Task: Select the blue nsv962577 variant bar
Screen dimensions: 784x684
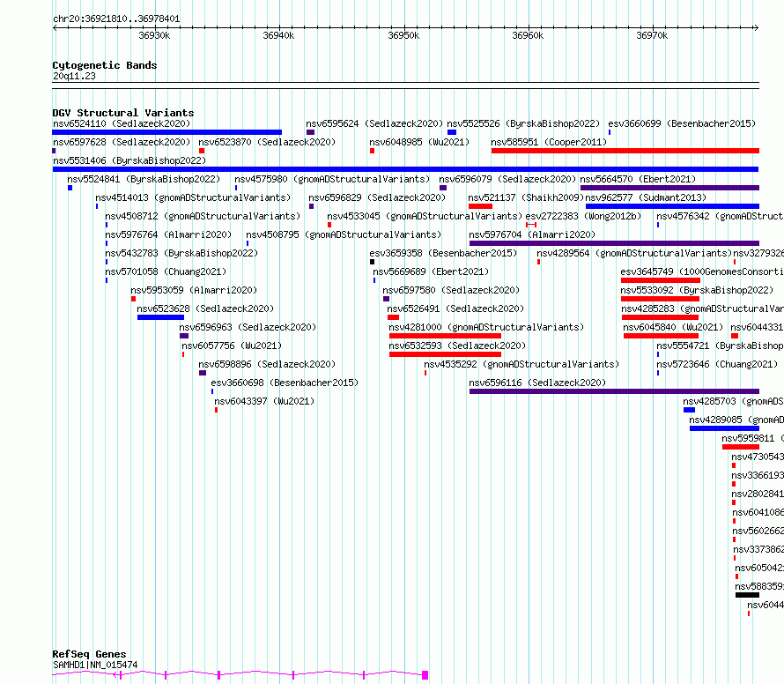Action: [x=672, y=206]
